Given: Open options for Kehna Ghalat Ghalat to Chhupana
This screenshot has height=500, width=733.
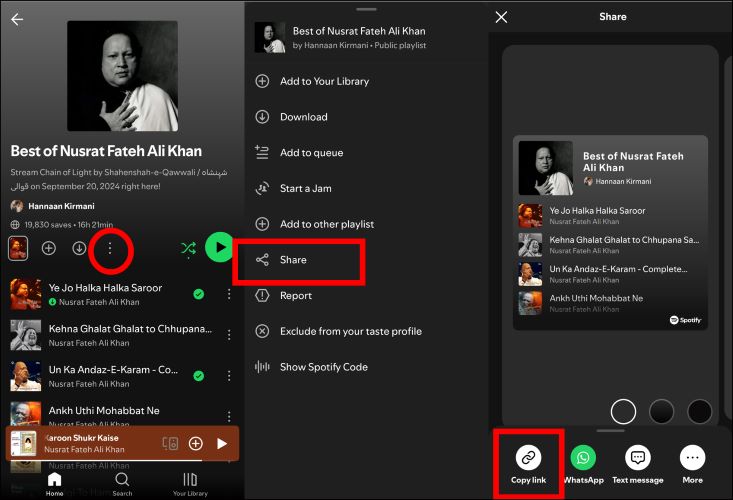Looking at the screenshot, I should tap(229, 335).
